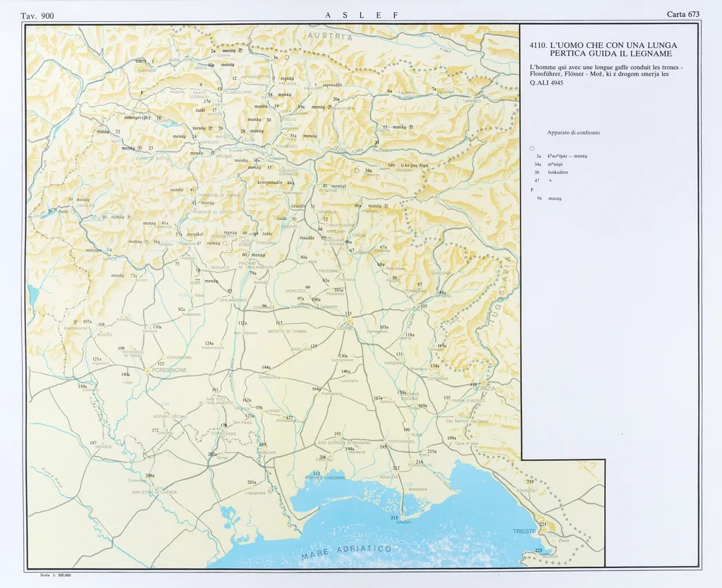Click the P symbol in the legend
The width and height of the screenshot is (722, 588).
(x=532, y=190)
